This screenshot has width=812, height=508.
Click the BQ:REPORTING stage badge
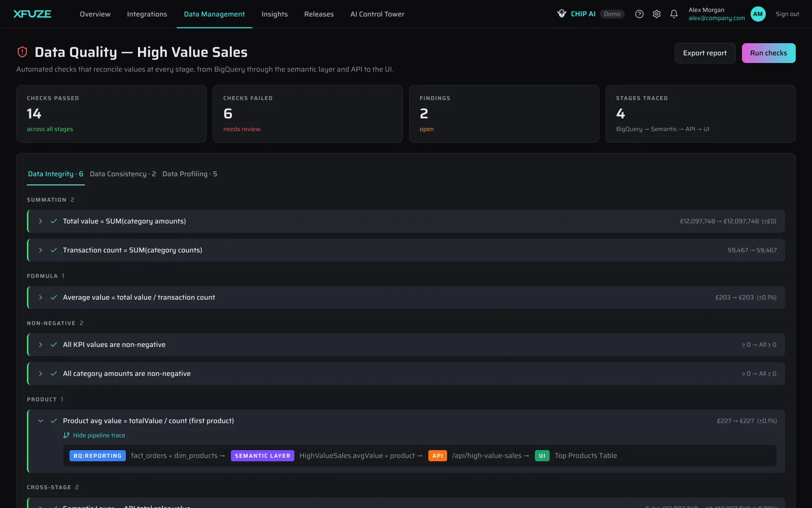point(98,456)
